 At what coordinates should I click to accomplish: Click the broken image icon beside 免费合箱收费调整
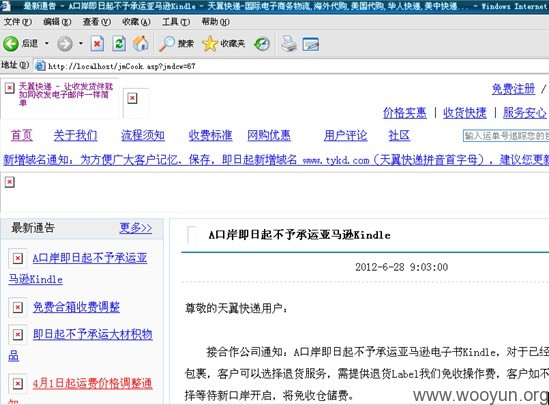(x=18, y=307)
